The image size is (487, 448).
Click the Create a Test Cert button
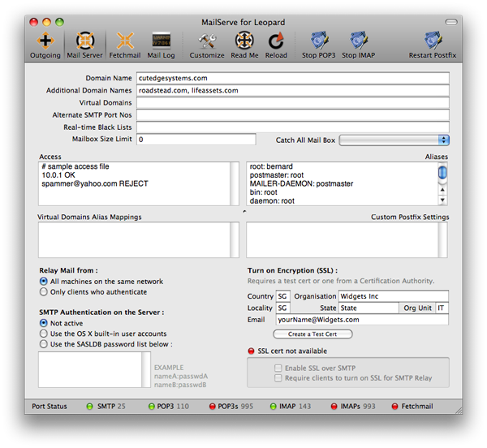312,334
